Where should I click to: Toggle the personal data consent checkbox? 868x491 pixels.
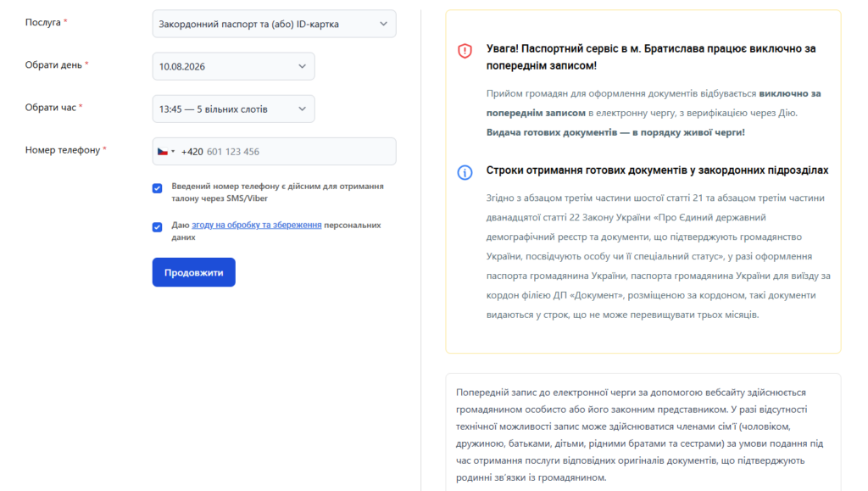pos(157,227)
